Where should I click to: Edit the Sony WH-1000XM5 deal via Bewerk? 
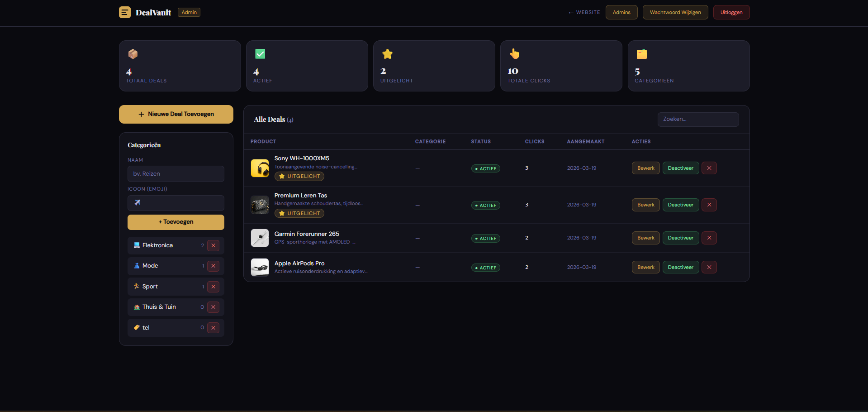click(646, 168)
